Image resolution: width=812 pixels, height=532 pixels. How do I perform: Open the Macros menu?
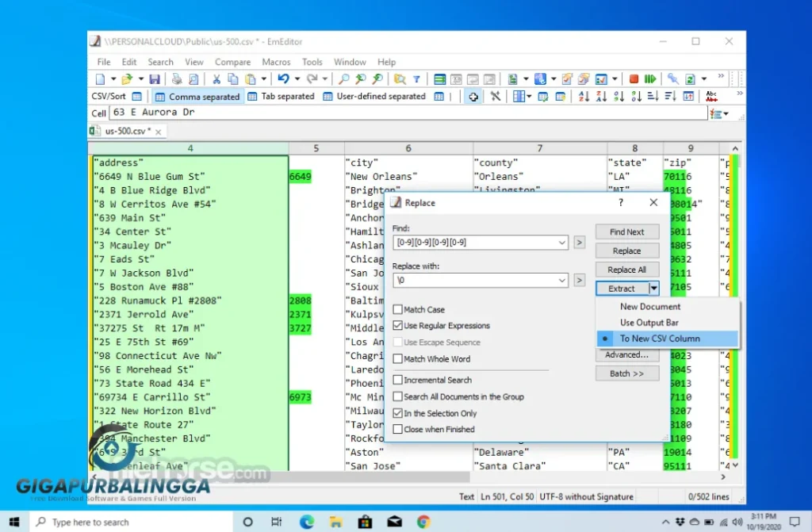tap(276, 61)
